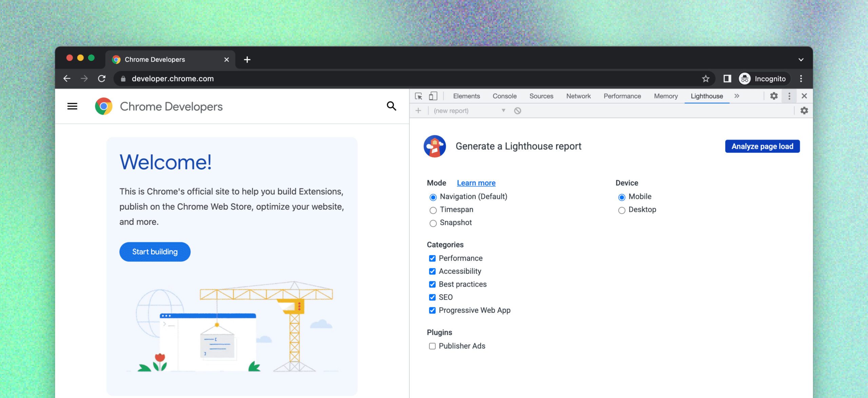This screenshot has width=868, height=398.
Task: Open DevTools settings gear
Action: pos(774,96)
